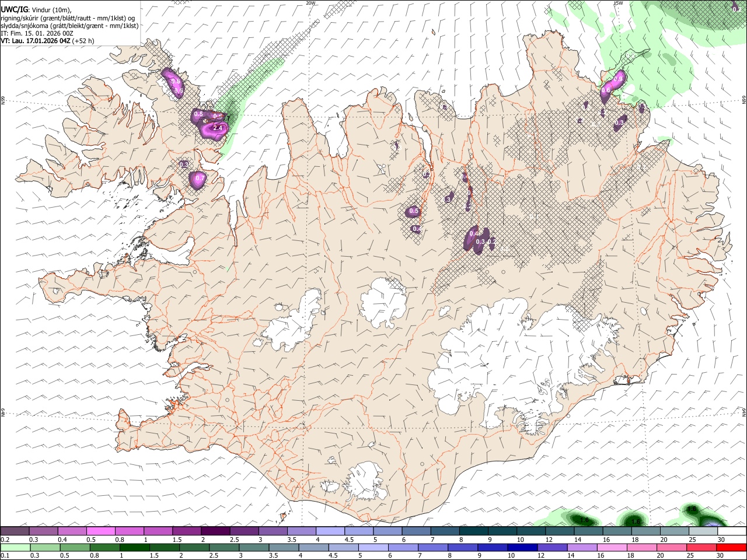Pick purple-scale swatch between 0.2 and 0.3
This screenshot has width=747, height=560.
pos(15,531)
